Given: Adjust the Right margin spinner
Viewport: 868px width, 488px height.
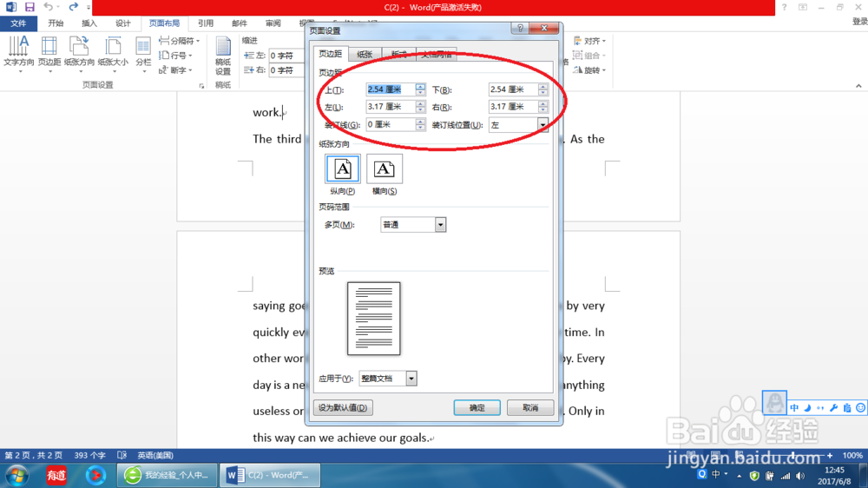Looking at the screenshot, I should [543, 106].
